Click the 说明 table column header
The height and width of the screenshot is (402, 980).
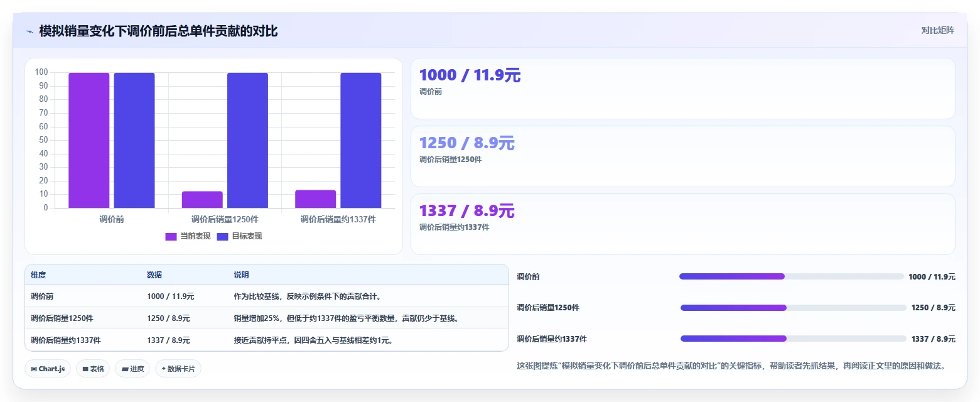pos(242,275)
